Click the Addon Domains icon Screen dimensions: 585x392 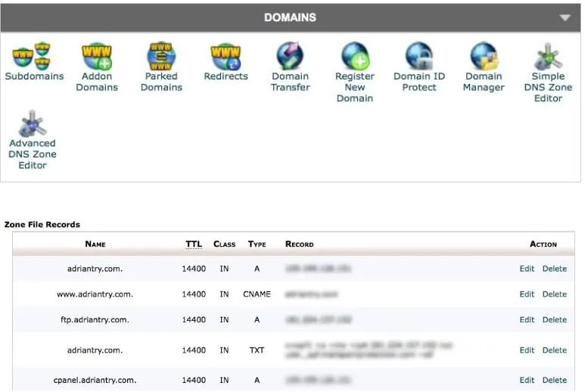point(97,57)
